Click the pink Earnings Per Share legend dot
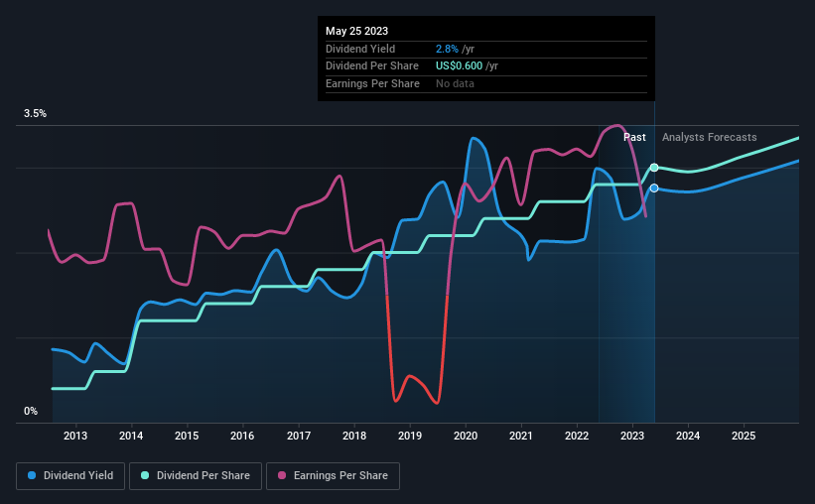815x504 pixels. click(x=282, y=475)
